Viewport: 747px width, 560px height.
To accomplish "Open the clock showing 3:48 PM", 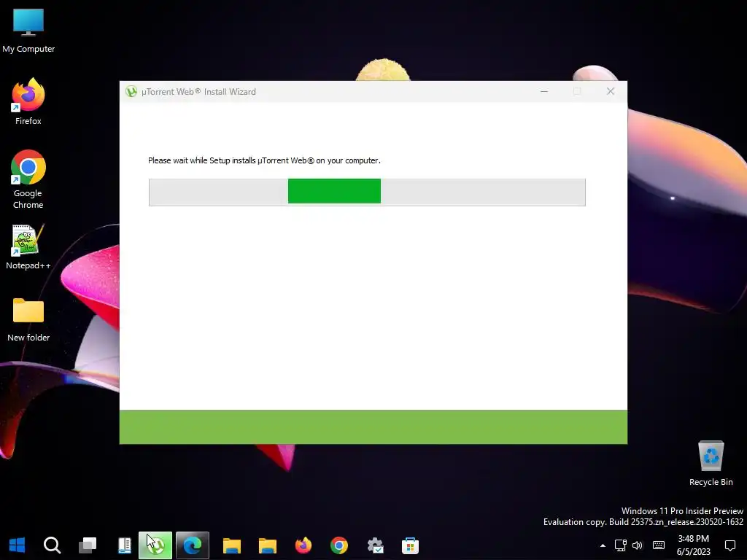I will [693, 545].
